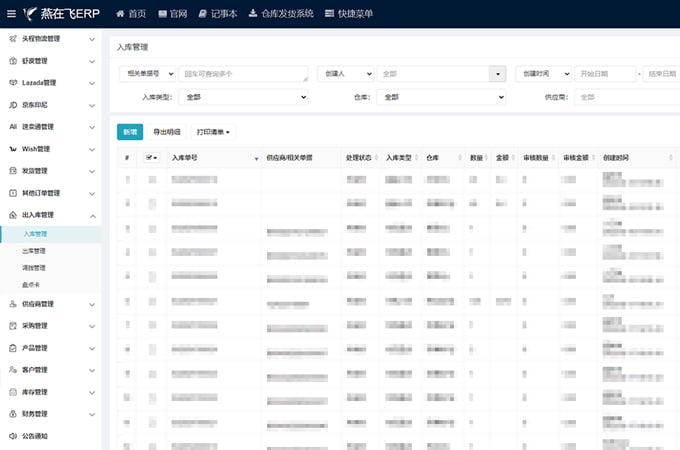The width and height of the screenshot is (680, 450).
Task: Check the first table row checkbox
Action: click(x=152, y=179)
